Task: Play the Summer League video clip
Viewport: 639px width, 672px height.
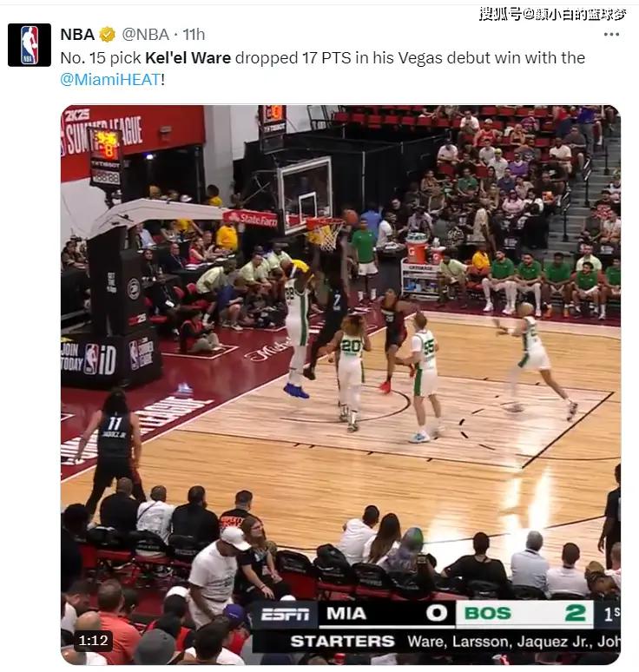Action: 340,385
